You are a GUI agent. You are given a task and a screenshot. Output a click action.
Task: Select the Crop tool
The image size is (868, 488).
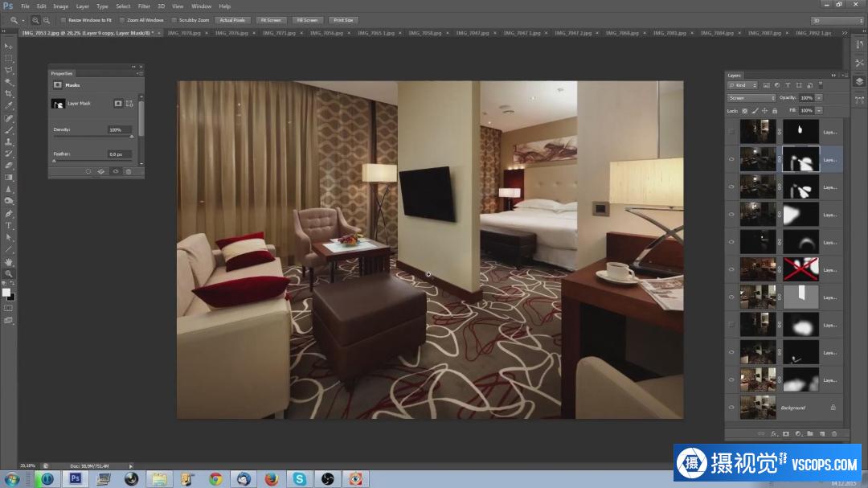8,94
